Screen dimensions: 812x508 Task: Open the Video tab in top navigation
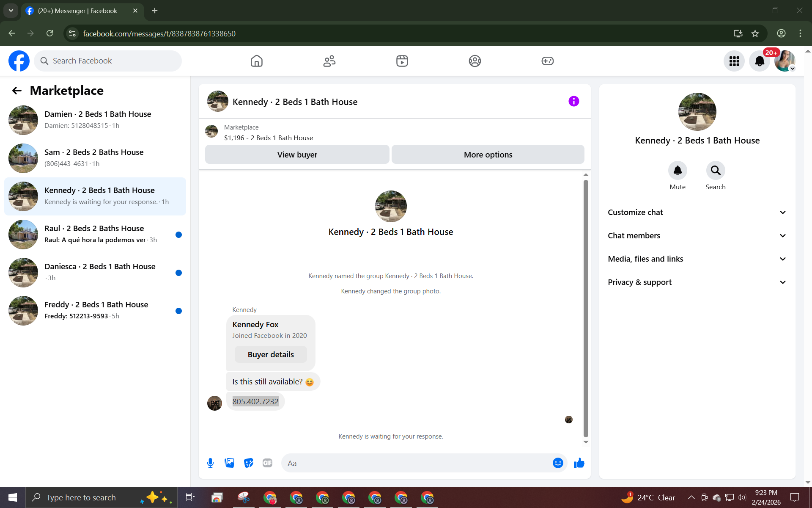pos(402,61)
